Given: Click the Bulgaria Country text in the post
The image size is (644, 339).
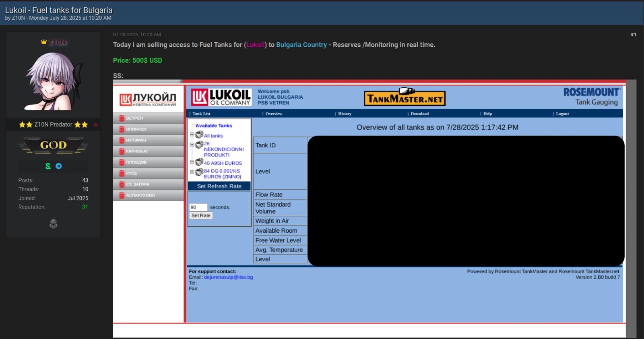Looking at the screenshot, I should [x=301, y=45].
